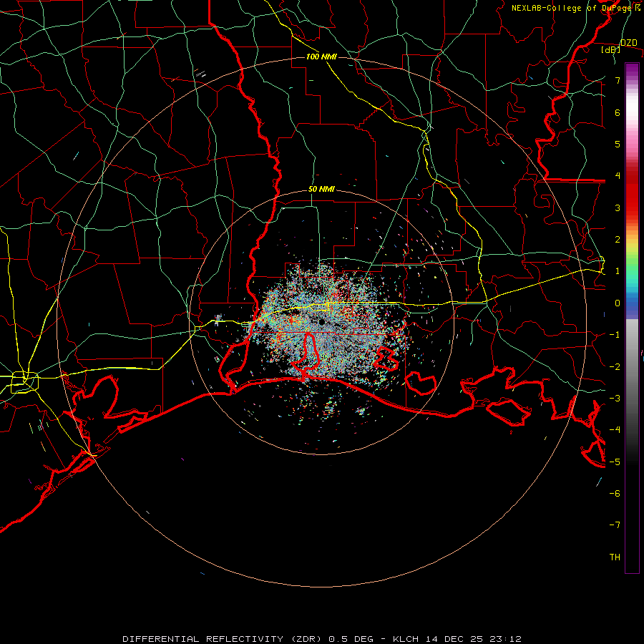Click the "50 NMI" range ring label
Viewport: 644px width, 644px height.
coord(321,189)
